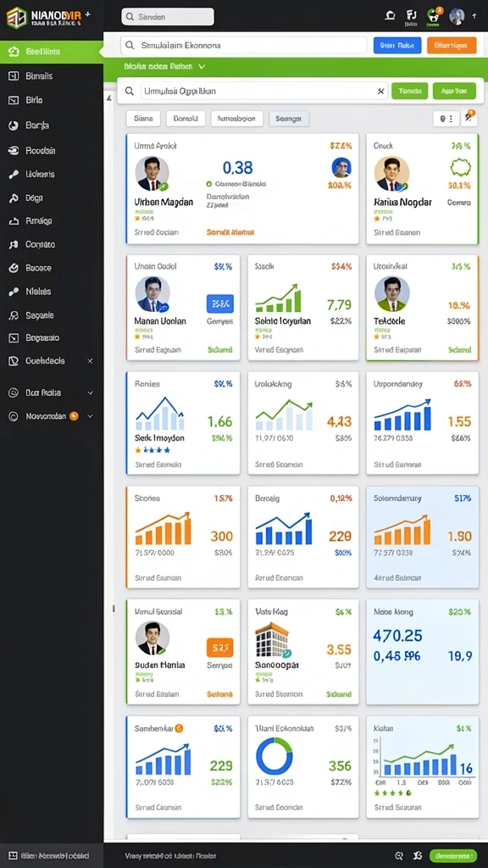Image resolution: width=488 pixels, height=868 pixels.
Task: Click the FJ icon in the top bar
Action: [x=411, y=16]
